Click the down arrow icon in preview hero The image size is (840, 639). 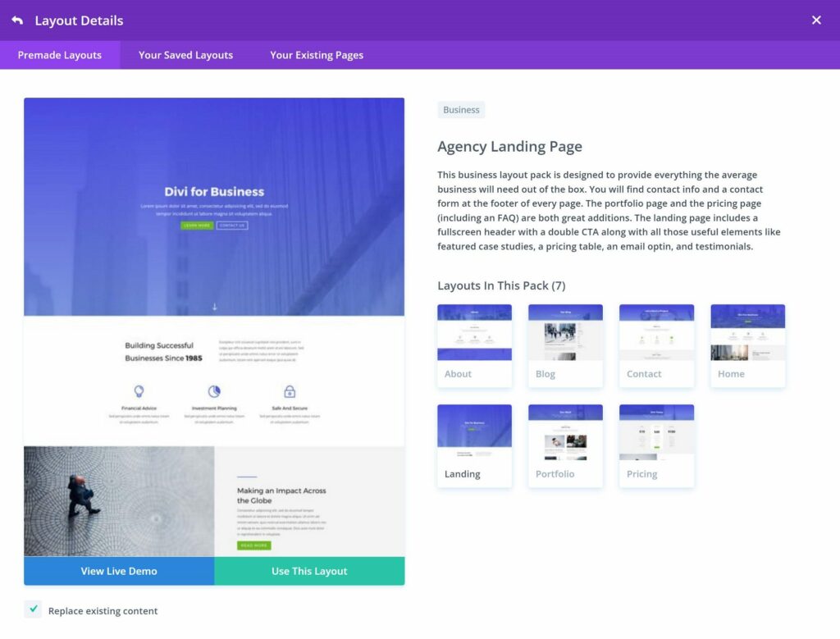(x=214, y=307)
